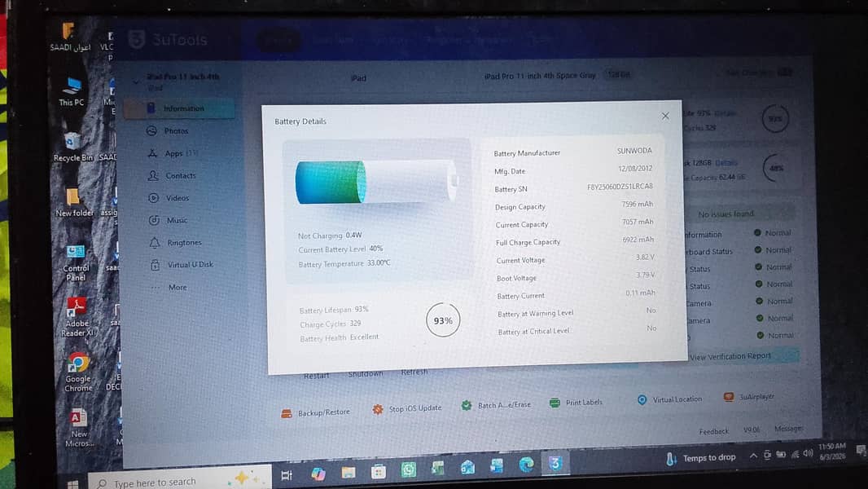Open the Backup/Restore tool
868x489 pixels.
(x=316, y=412)
